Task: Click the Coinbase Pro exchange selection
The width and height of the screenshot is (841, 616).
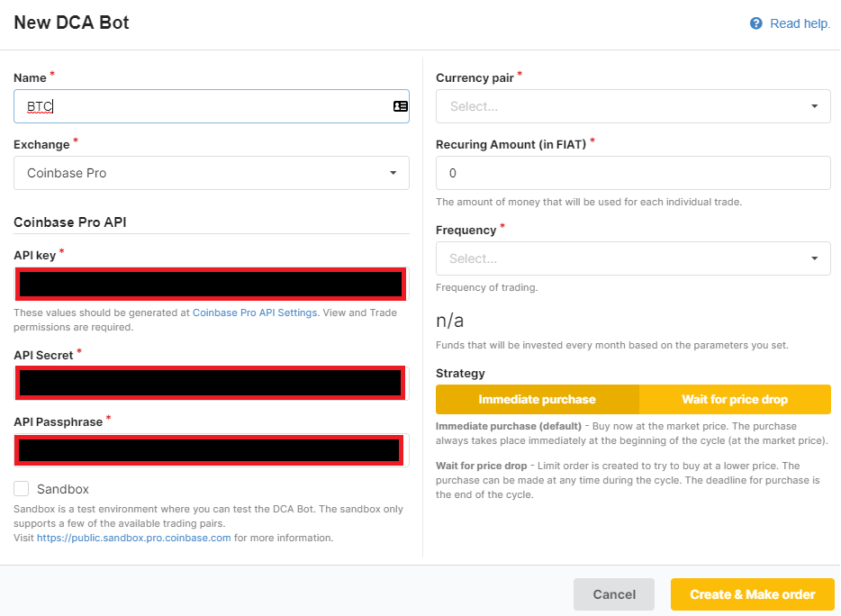Action: coord(212,173)
